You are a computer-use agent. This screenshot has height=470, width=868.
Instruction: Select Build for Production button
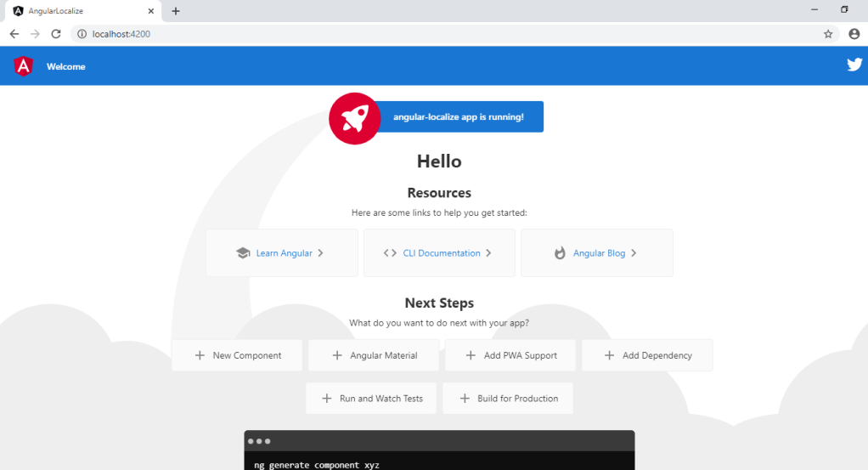point(508,399)
